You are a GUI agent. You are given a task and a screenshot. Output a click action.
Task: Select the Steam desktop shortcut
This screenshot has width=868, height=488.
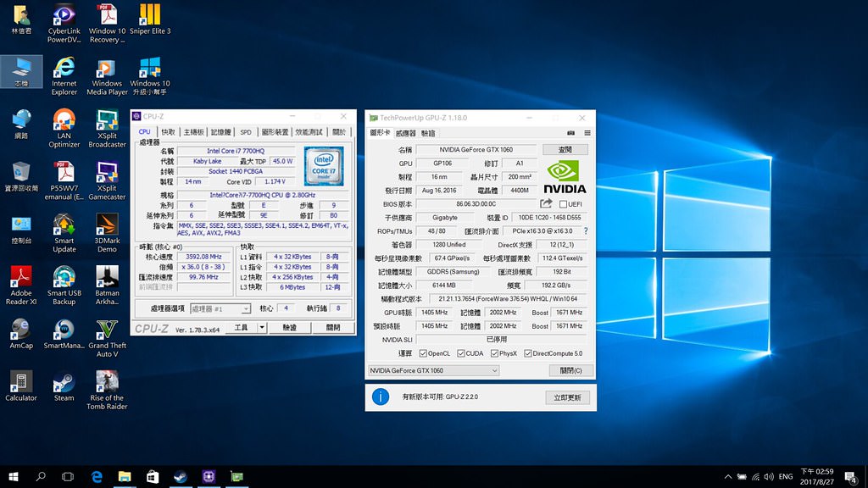(x=64, y=386)
